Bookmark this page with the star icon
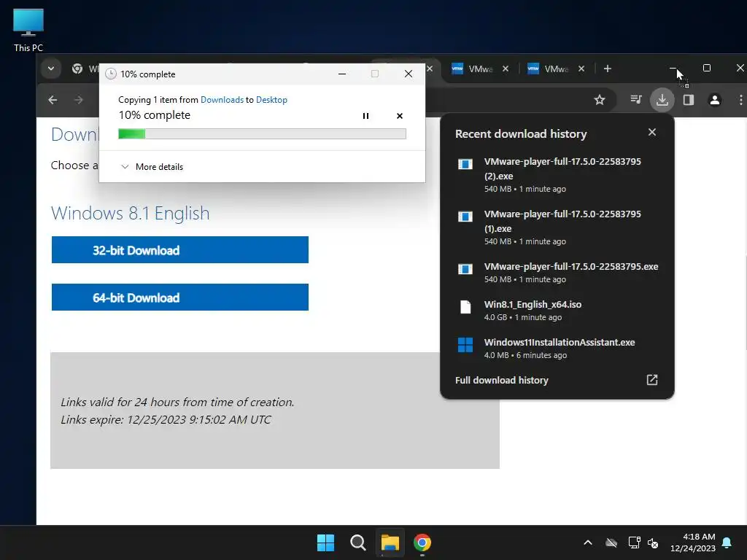This screenshot has height=560, width=747. tap(600, 100)
